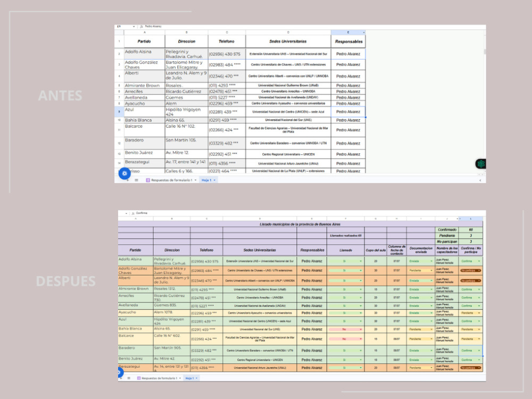This screenshot has width=532, height=399.
Task: Select row 9 header in the ANTES sheet
Action: pyautogui.click(x=119, y=112)
